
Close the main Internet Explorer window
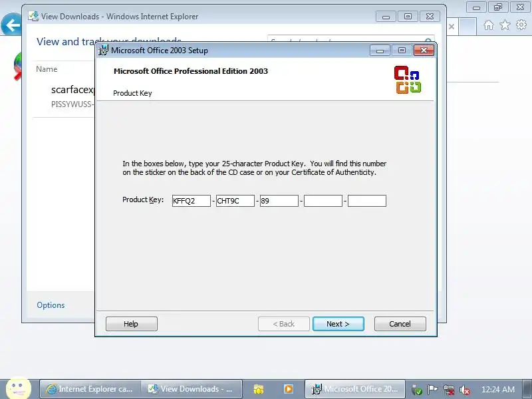click(x=520, y=7)
